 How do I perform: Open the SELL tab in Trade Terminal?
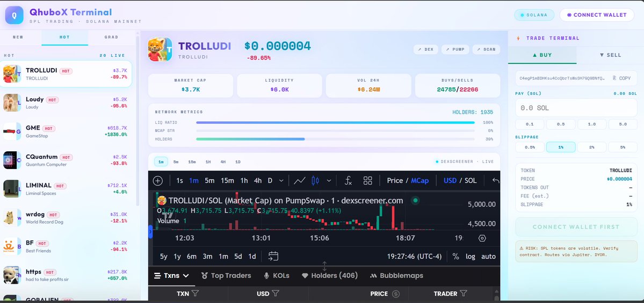[610, 55]
